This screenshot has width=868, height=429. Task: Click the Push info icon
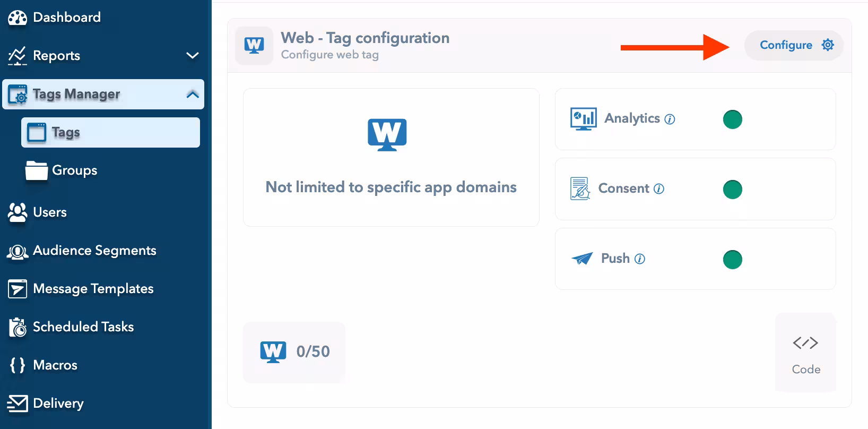[640, 259]
